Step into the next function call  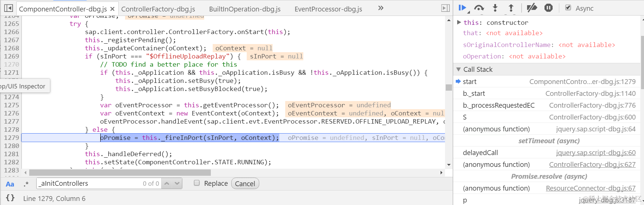tap(495, 8)
